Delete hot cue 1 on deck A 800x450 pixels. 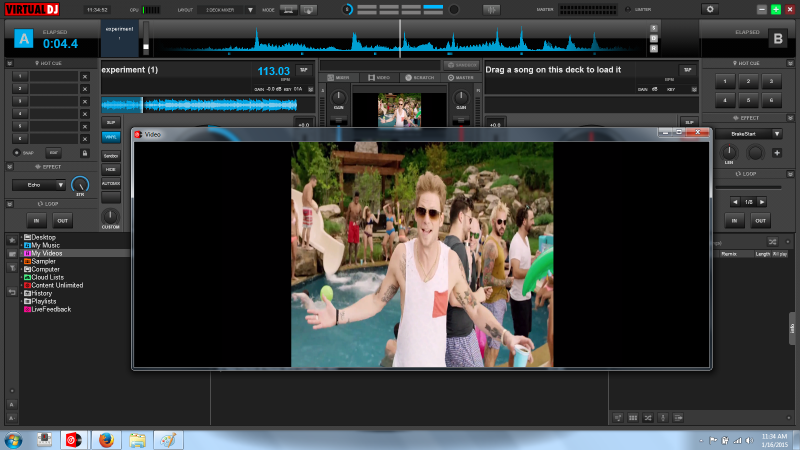[x=85, y=76]
